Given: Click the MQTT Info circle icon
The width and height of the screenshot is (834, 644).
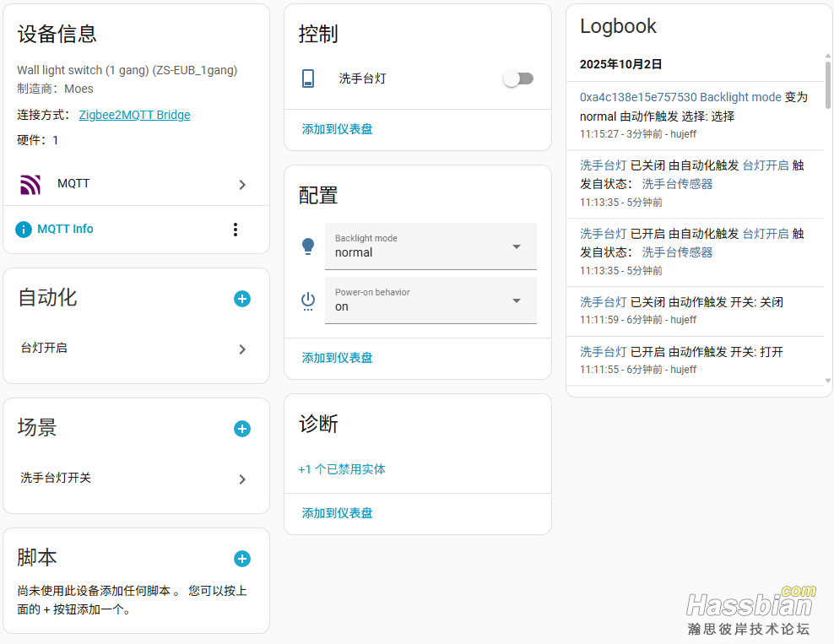Looking at the screenshot, I should coord(24,230).
